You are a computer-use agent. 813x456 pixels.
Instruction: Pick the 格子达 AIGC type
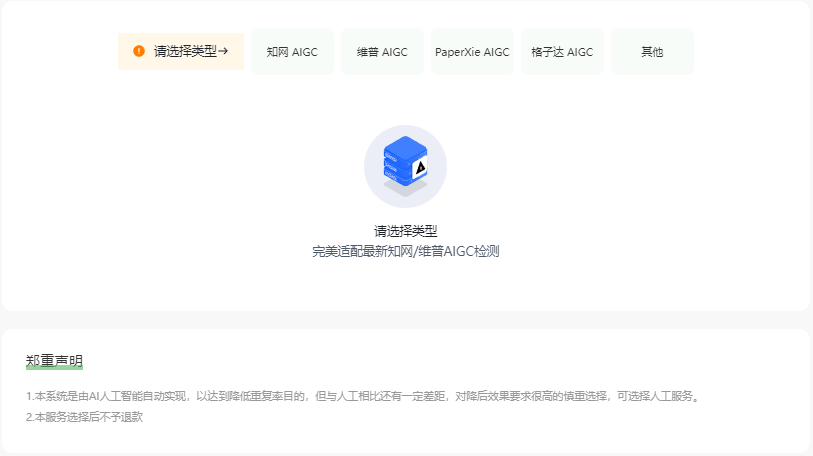562,52
